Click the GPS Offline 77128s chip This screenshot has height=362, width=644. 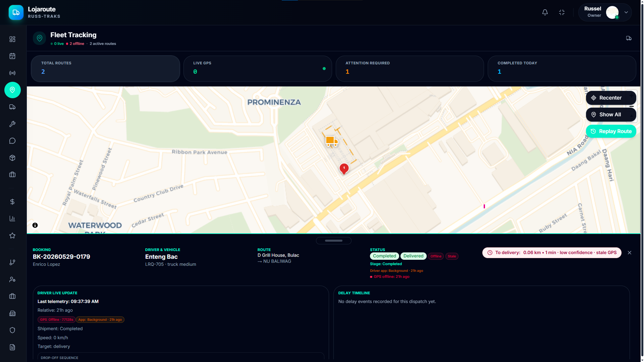click(x=56, y=320)
